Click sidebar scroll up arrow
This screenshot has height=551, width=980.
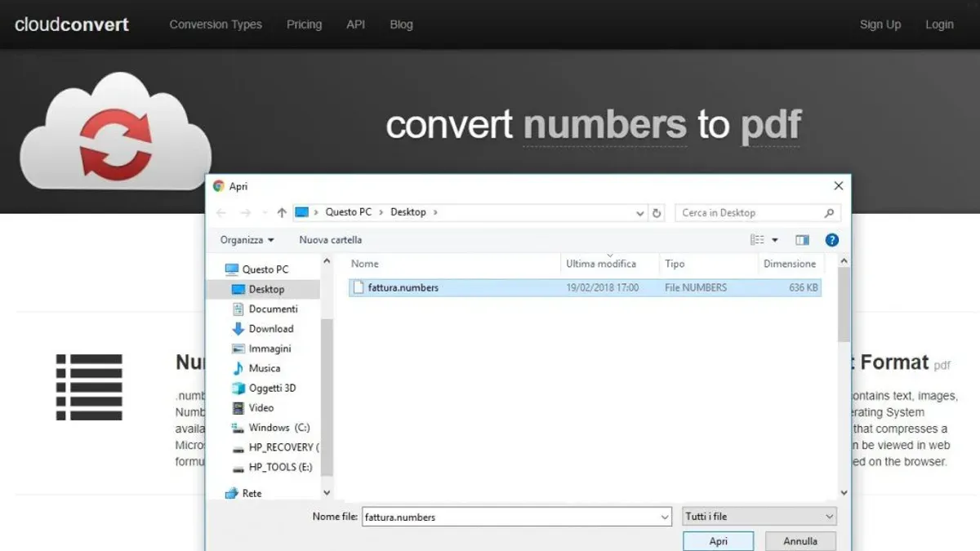[327, 262]
